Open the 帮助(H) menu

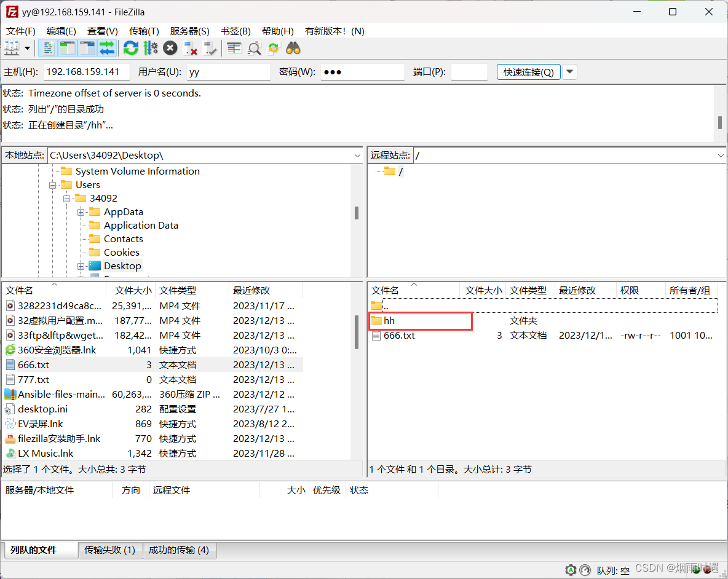pos(278,31)
